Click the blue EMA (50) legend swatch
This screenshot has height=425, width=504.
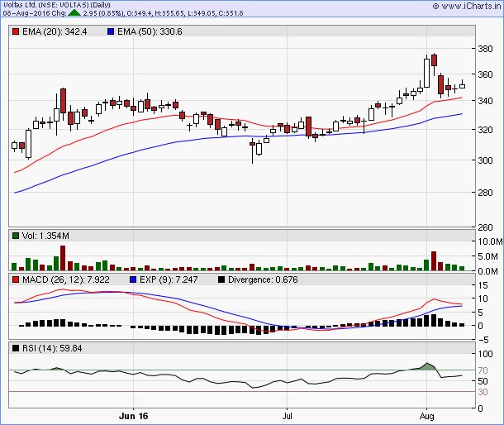pos(111,32)
